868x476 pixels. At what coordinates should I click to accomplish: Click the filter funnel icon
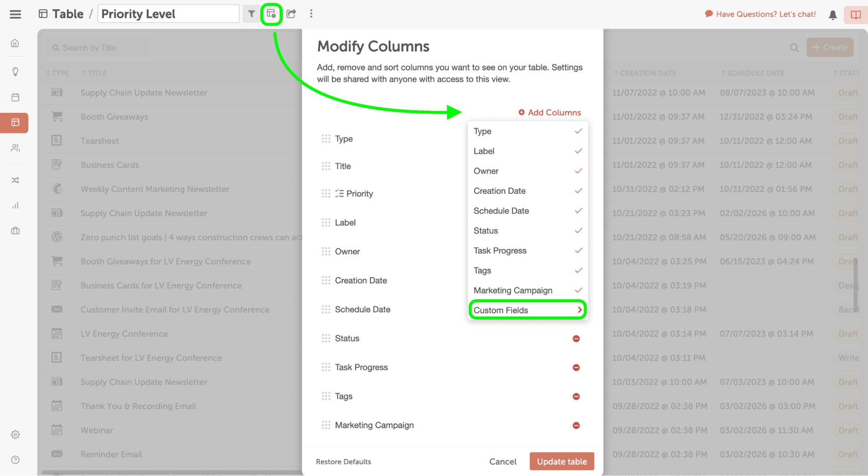251,14
